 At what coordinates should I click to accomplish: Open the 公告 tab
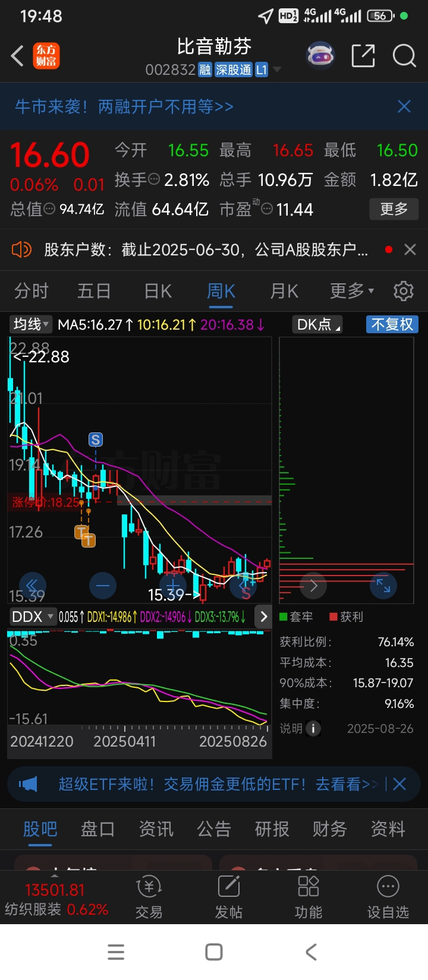click(x=214, y=829)
